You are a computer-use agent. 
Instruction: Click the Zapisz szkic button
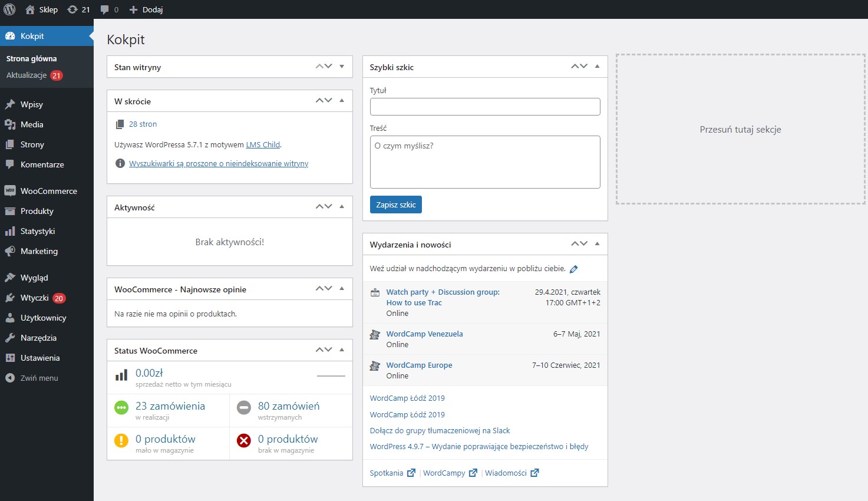pyautogui.click(x=396, y=205)
